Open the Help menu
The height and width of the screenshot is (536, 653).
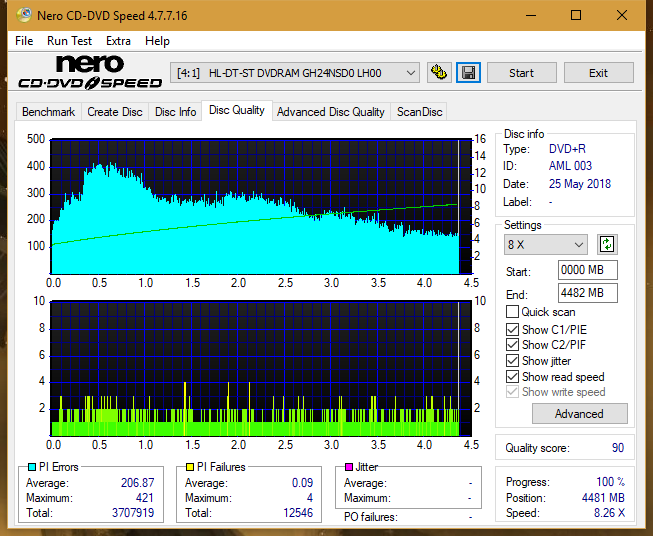click(x=157, y=41)
